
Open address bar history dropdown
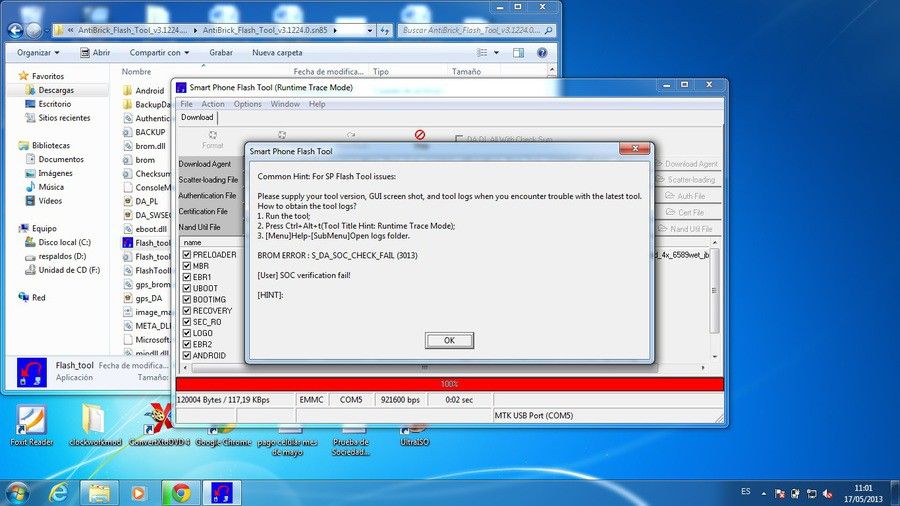[x=370, y=30]
